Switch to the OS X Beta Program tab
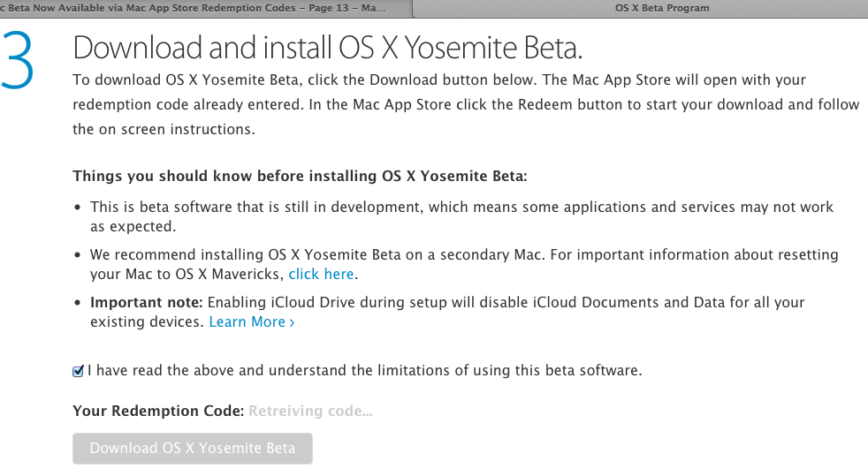 [x=641, y=8]
